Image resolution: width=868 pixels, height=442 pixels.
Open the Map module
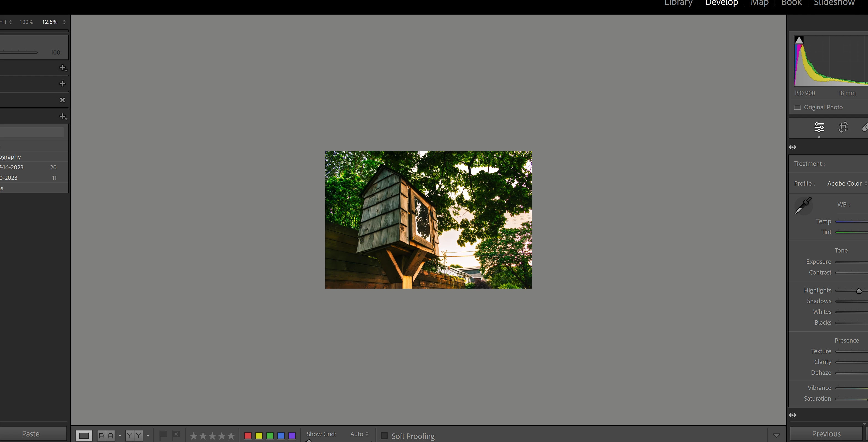pyautogui.click(x=759, y=3)
